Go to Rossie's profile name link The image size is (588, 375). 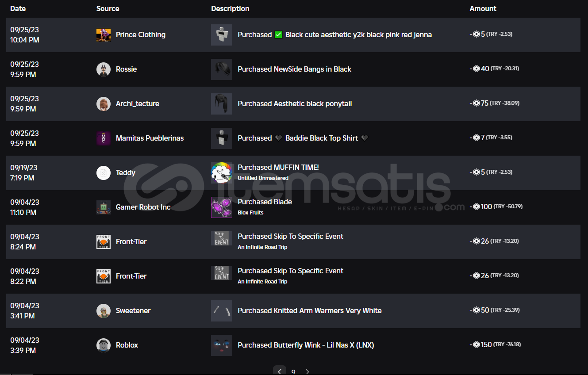tap(127, 69)
